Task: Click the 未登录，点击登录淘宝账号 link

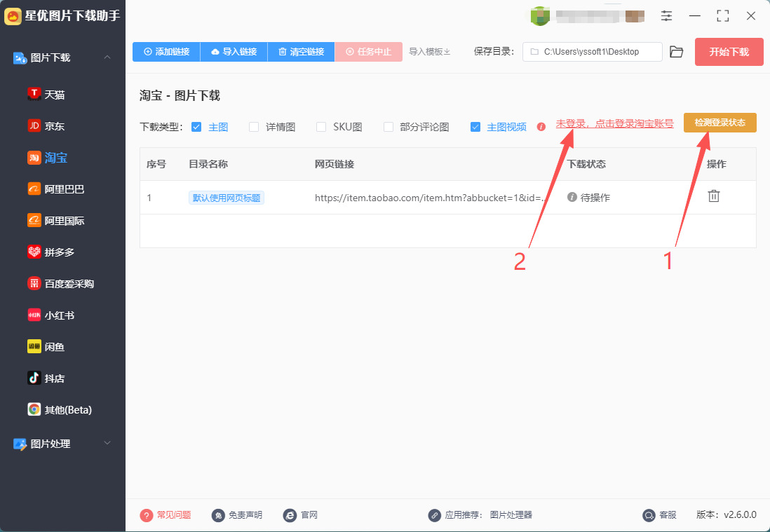Action: coord(615,123)
